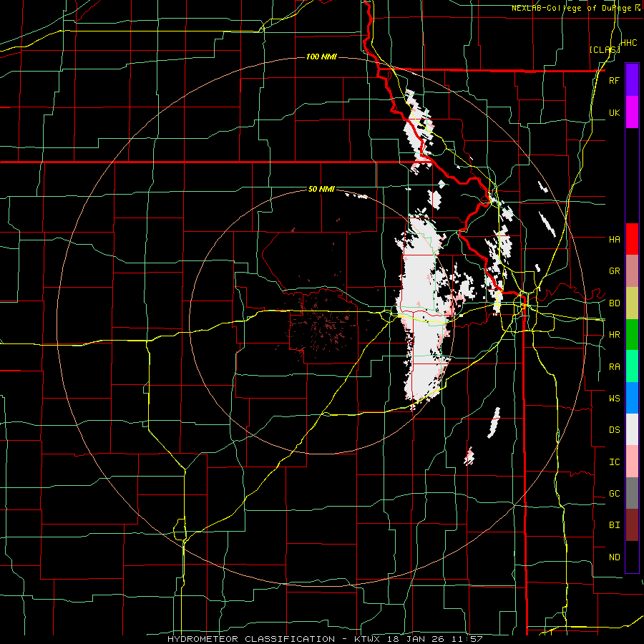The image size is (644, 644).
Task: Click the biological clutter echoes near radar site
Action: pos(323,324)
